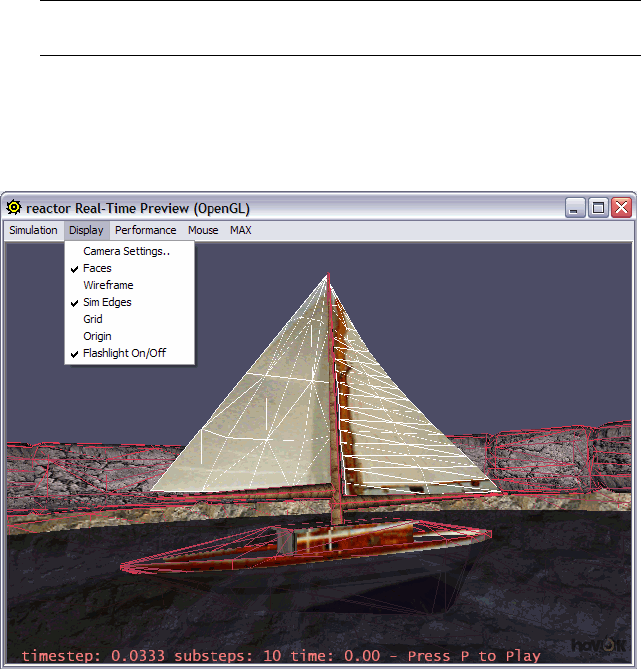641x669 pixels.
Task: Uncheck the Faces display option
Action: click(130, 268)
